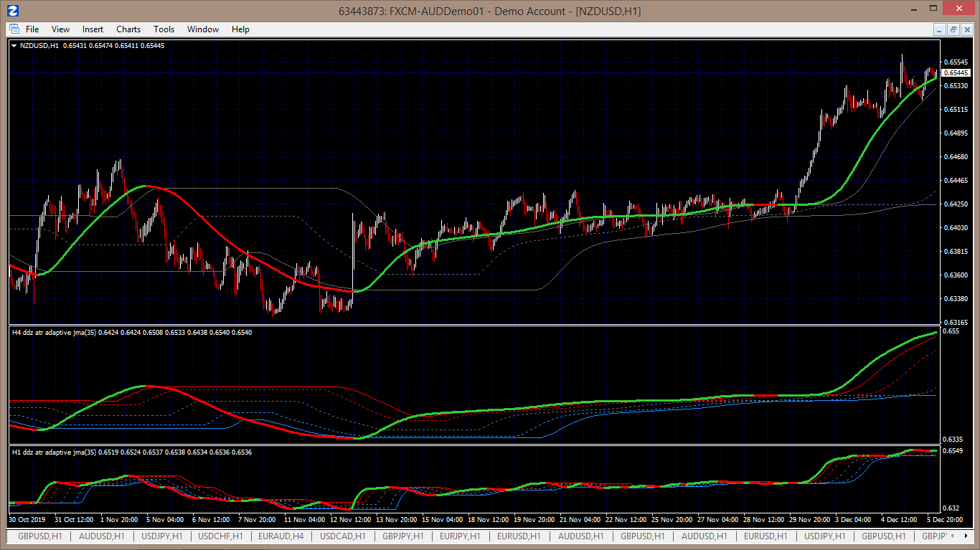Screen dimensions: 980x550
Task: Open the Insert menu
Action: click(93, 29)
